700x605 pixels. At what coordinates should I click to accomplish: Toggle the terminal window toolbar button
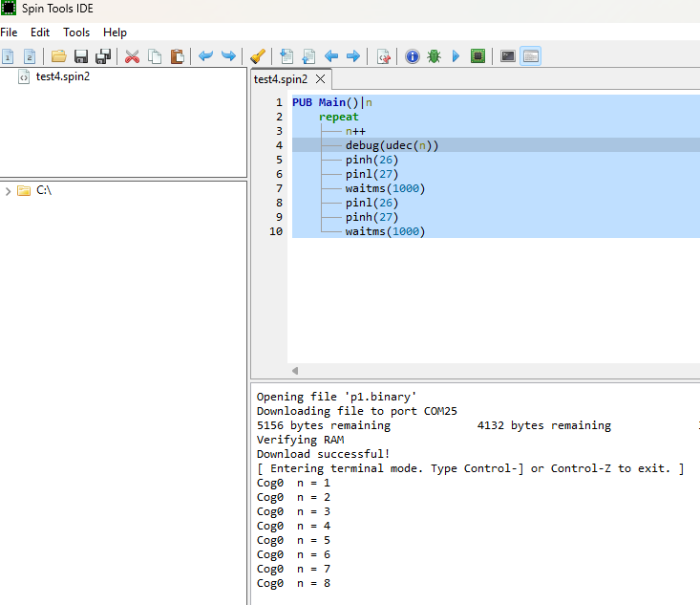(508, 56)
